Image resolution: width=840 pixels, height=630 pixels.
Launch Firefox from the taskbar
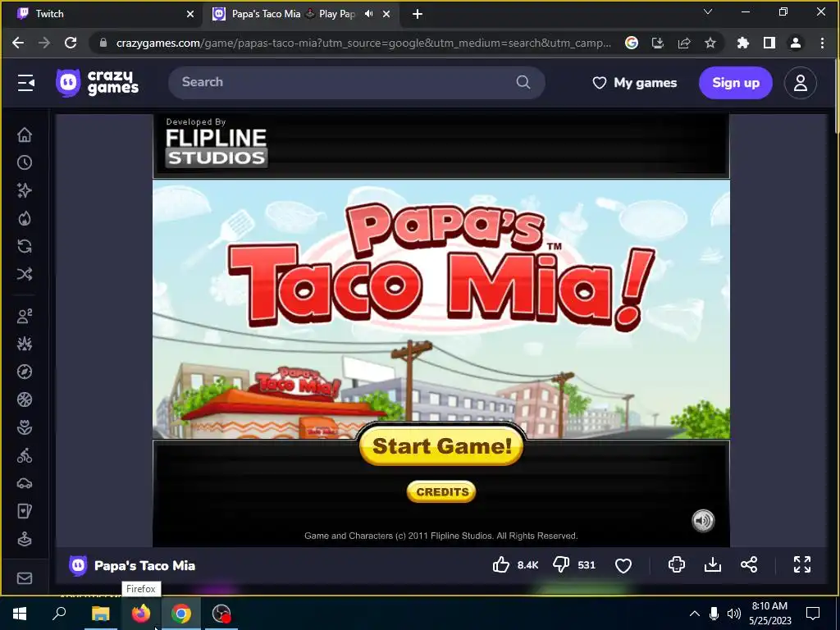[141, 614]
